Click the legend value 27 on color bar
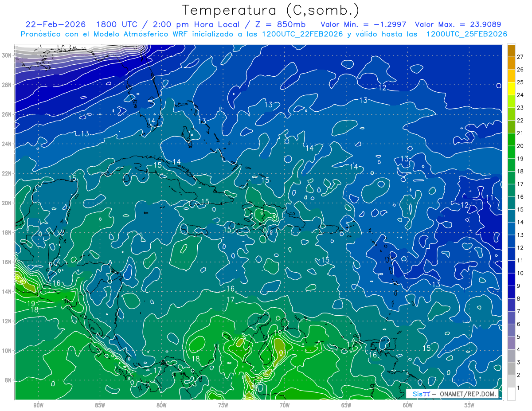This screenshot has width=532, height=411. 520,56
